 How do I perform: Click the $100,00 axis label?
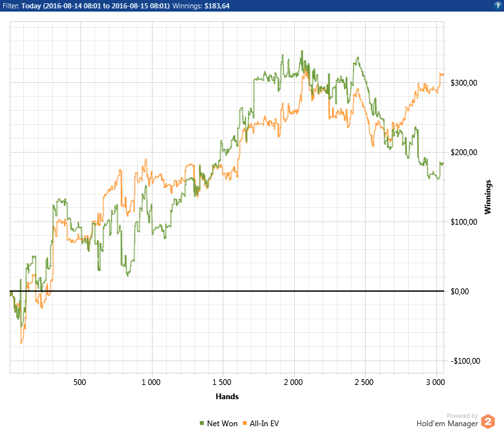(x=464, y=221)
